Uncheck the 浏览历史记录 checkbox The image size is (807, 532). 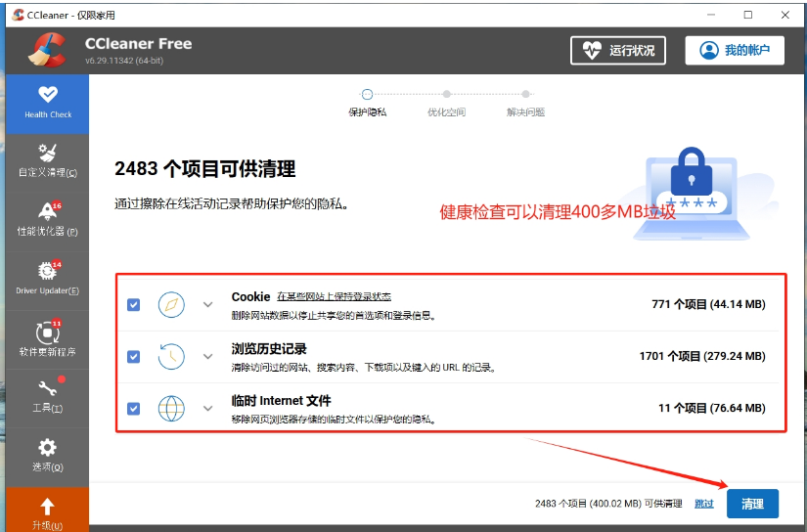134,356
